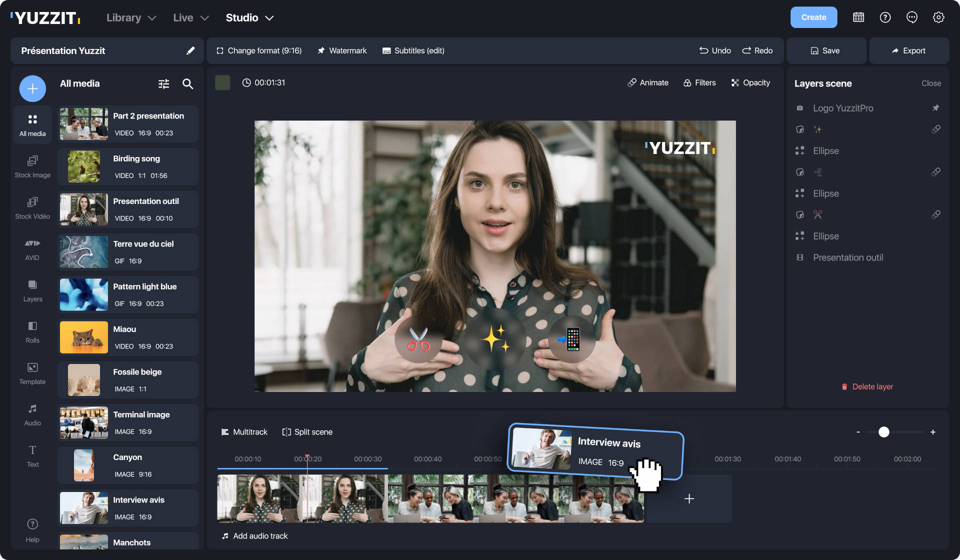Open the Stock Image sidebar section
The width and height of the screenshot is (960, 560).
32,166
